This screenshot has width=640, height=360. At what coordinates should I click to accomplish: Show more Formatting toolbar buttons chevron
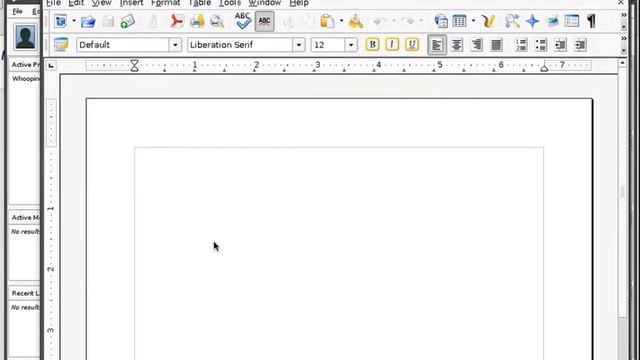pyautogui.click(x=624, y=38)
